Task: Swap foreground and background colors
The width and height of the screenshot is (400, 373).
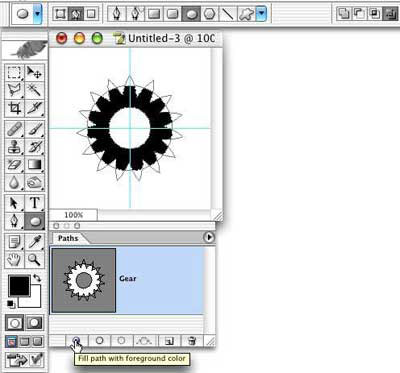Action: click(x=37, y=279)
